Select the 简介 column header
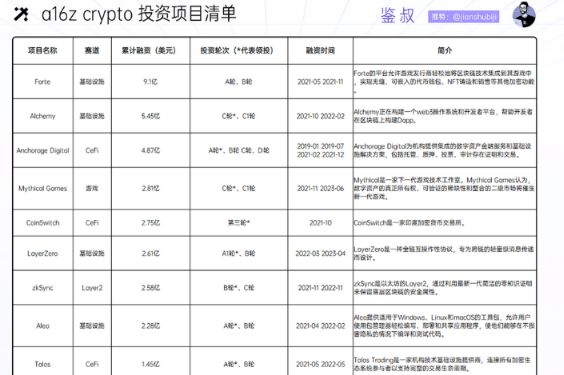 point(445,51)
